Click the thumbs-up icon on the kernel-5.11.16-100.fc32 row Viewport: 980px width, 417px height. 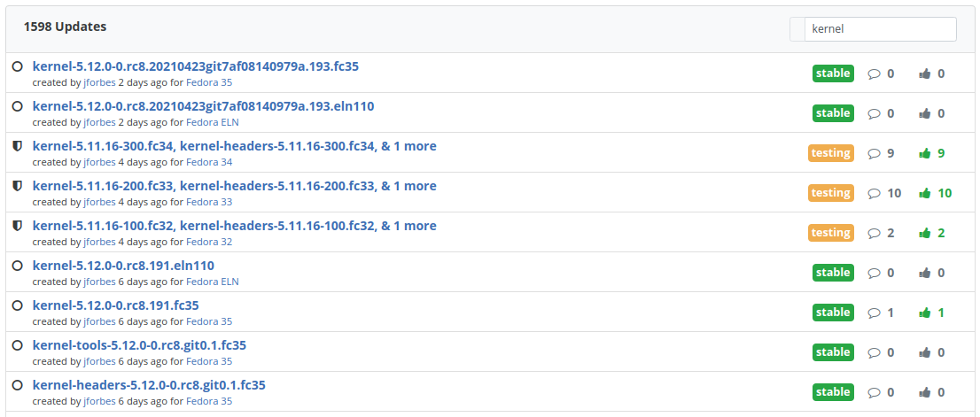click(x=925, y=233)
